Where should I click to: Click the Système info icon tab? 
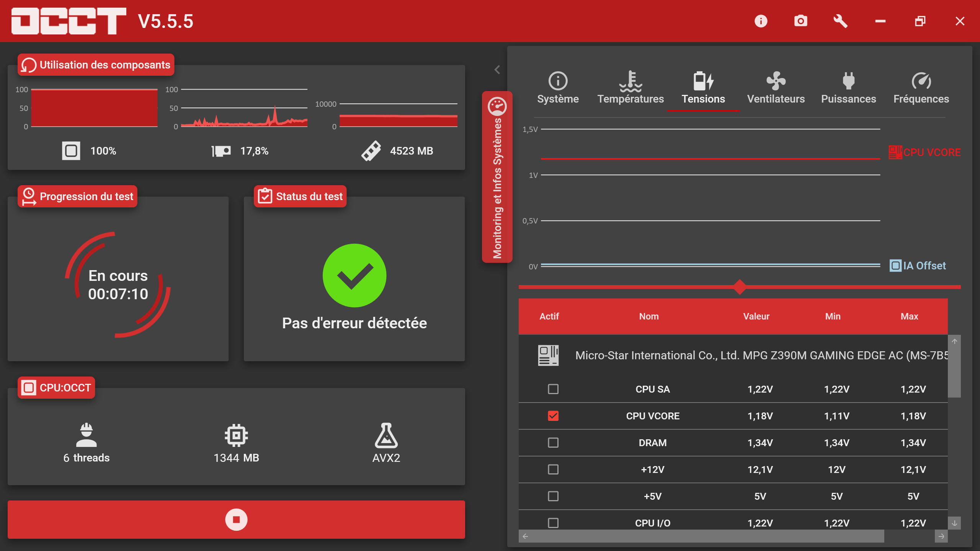coord(558,88)
